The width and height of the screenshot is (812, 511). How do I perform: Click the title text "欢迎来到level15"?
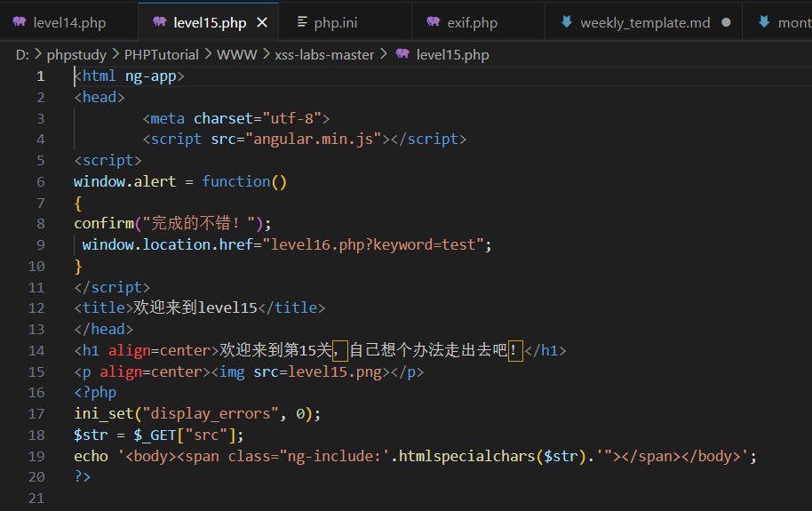pyautogui.click(x=195, y=307)
